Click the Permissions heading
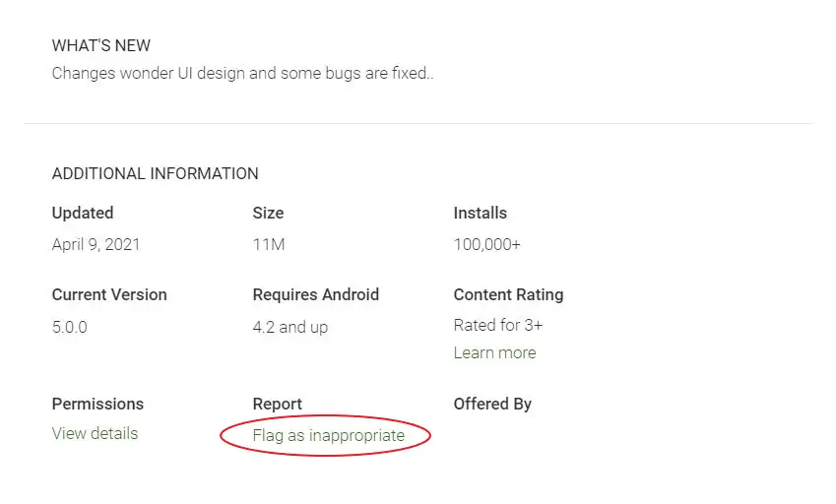The height and width of the screenshot is (504, 836). tap(97, 404)
